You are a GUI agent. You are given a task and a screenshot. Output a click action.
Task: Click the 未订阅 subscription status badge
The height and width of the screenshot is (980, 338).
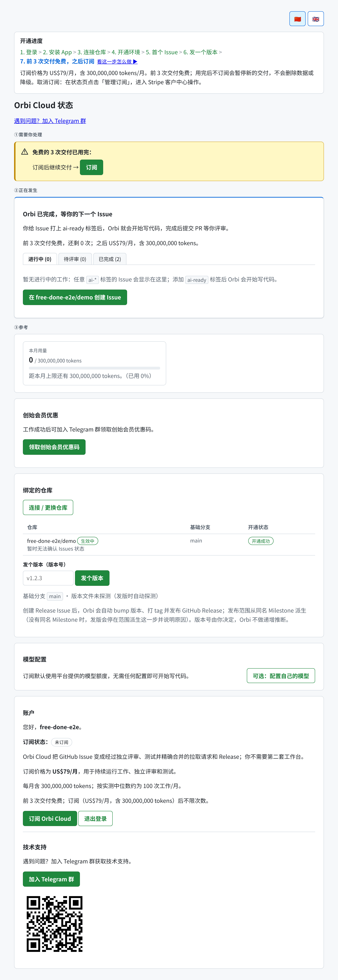(62, 742)
